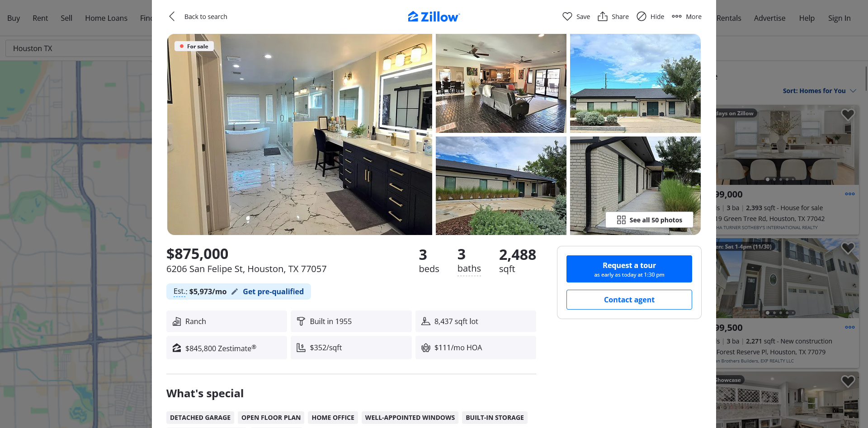The image size is (868, 428).
Task: Open the Rent navigation menu
Action: pyautogui.click(x=40, y=18)
